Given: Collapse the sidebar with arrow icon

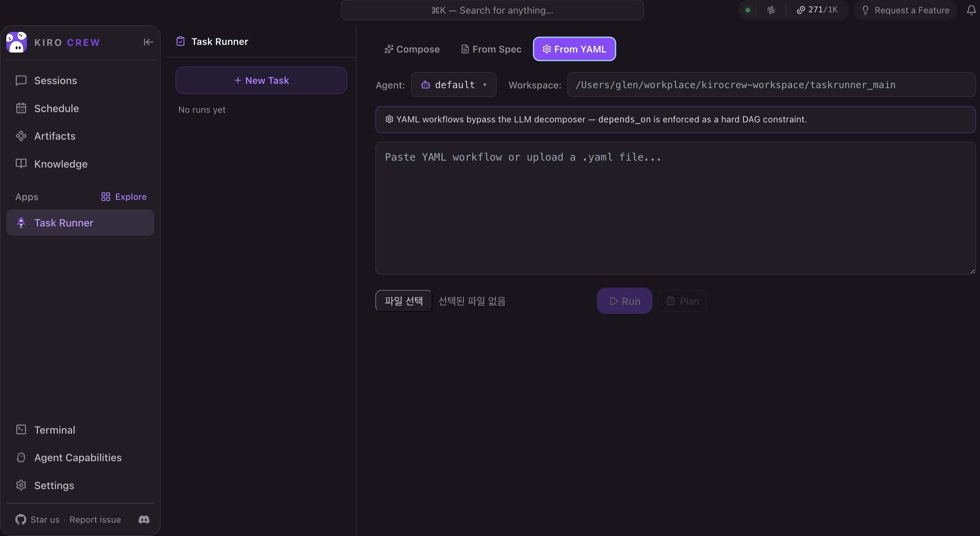Looking at the screenshot, I should coord(148,42).
